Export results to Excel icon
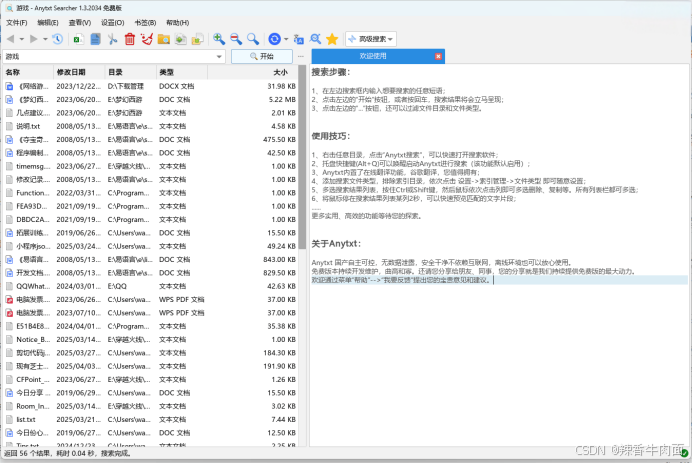The height and width of the screenshot is (464, 692). click(79, 39)
